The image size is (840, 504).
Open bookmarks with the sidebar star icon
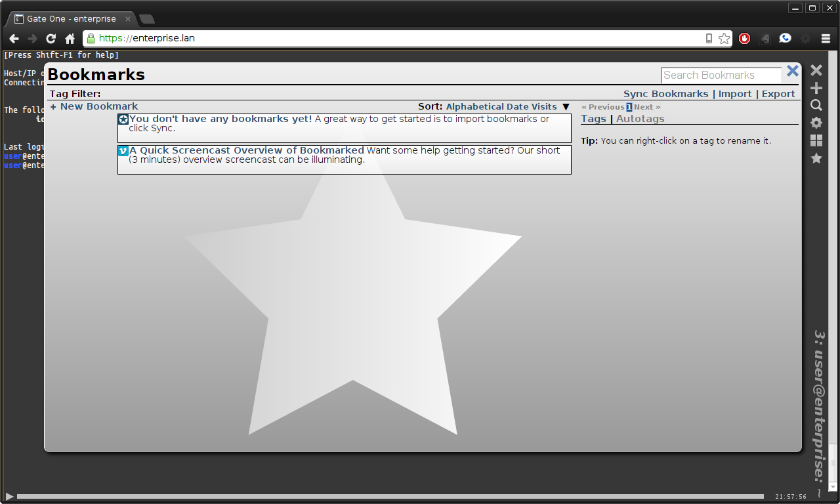(x=816, y=158)
